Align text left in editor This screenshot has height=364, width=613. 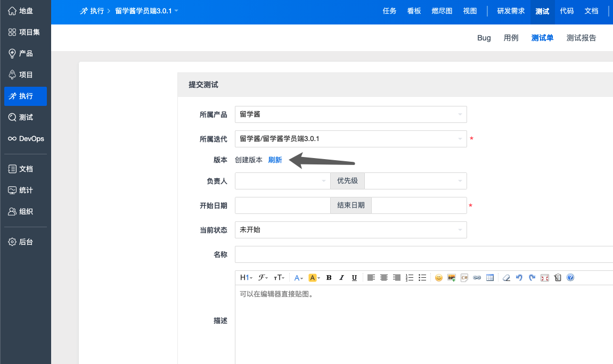point(371,278)
